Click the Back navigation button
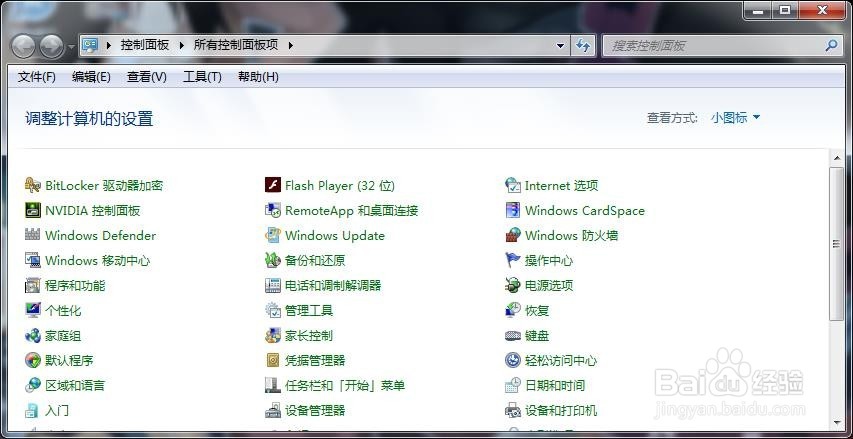The height and width of the screenshot is (439, 853). coord(23,46)
